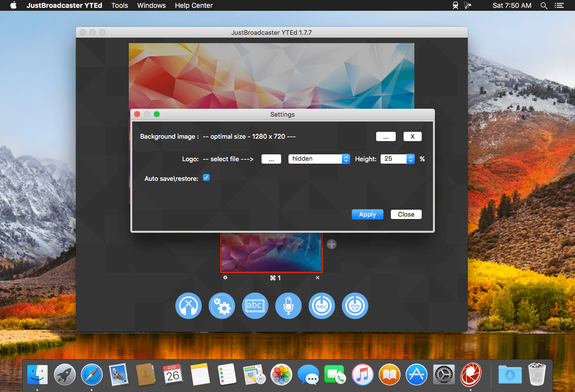575x392 pixels.
Task: Click the Height value field showing 25
Action: [x=393, y=159]
